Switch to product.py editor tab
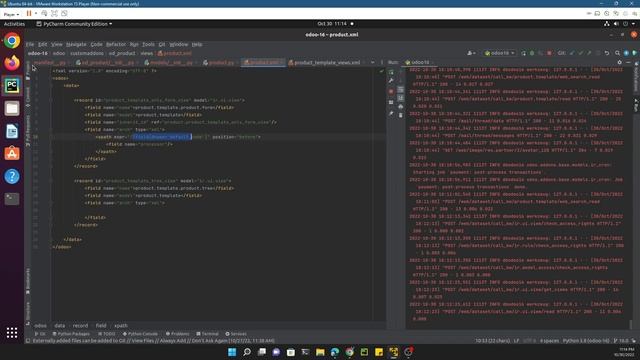640x360 pixels. pos(221,62)
